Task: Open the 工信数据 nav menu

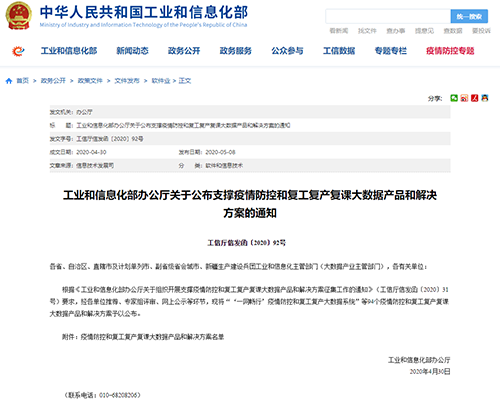Action: coord(339,51)
